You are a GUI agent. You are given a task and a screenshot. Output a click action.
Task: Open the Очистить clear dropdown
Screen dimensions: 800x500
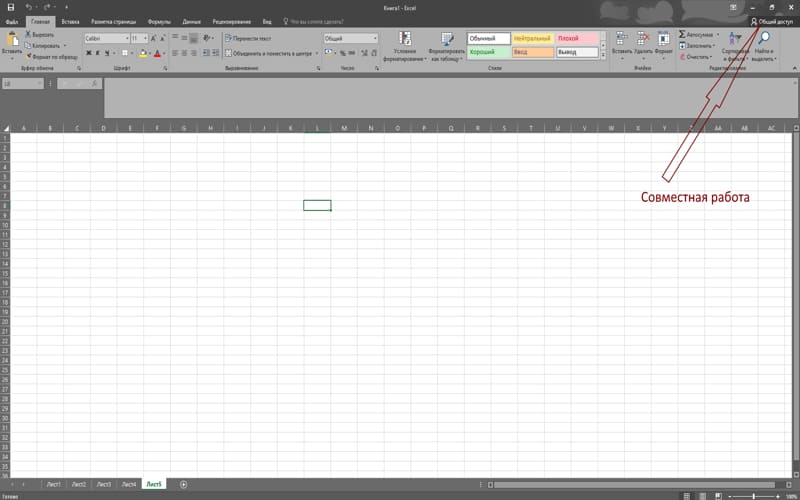click(696, 57)
